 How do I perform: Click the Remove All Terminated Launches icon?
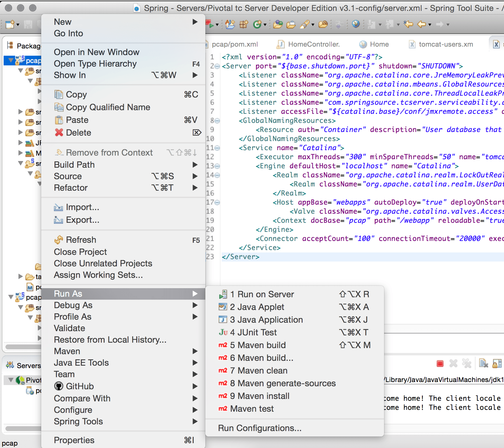click(467, 363)
